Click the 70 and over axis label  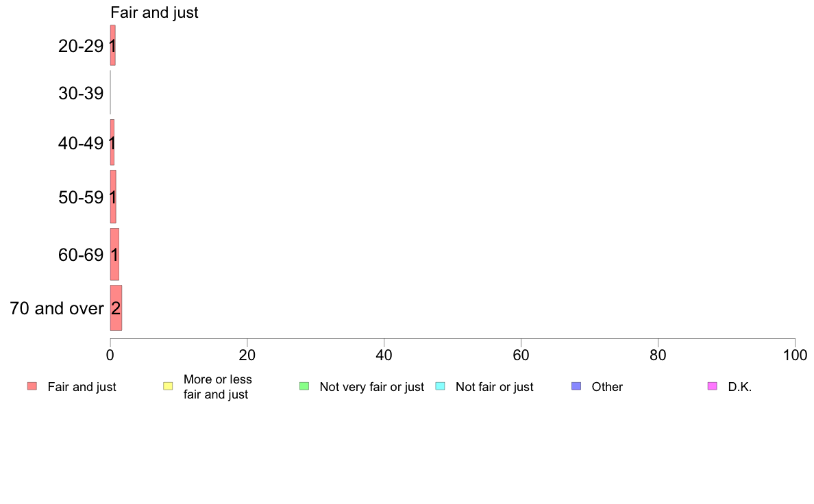tap(57, 308)
